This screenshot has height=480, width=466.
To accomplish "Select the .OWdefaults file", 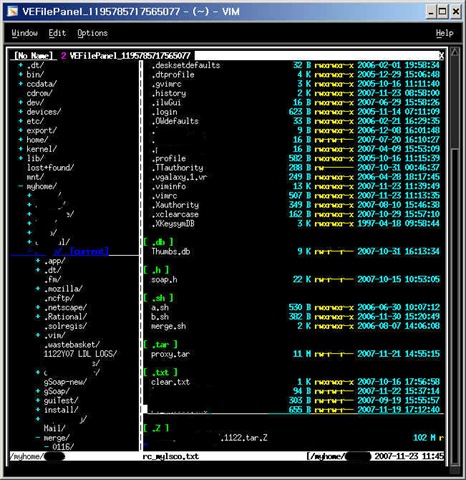I will [175, 121].
